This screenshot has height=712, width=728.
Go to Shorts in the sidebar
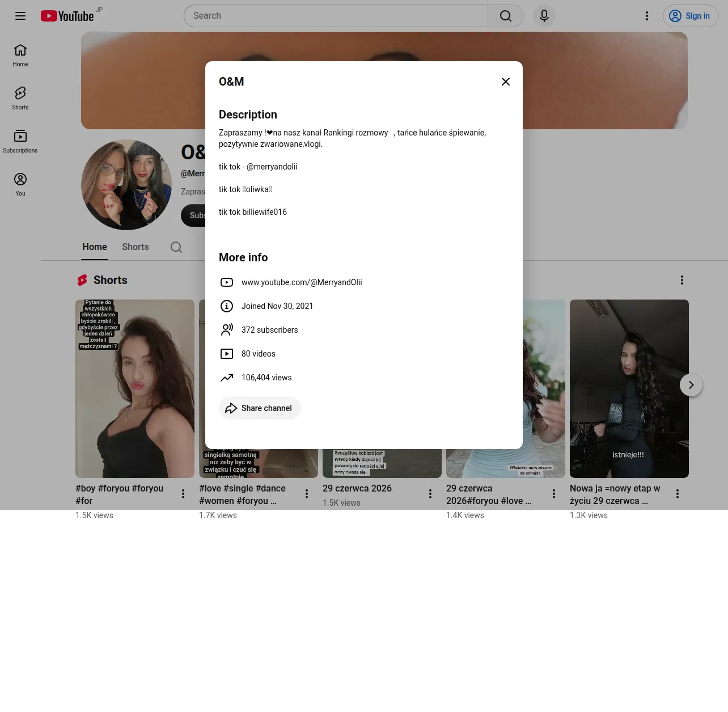click(20, 98)
